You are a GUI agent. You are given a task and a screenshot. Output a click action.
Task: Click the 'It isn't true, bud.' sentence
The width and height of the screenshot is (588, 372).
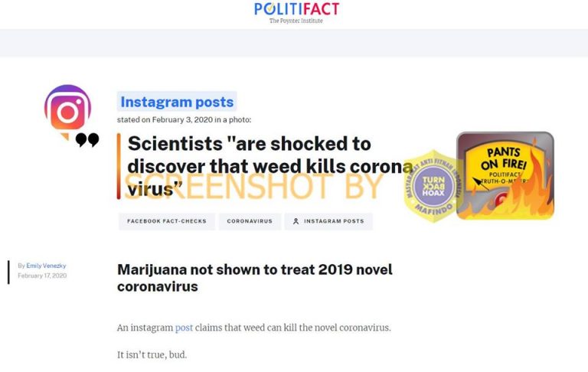point(152,354)
